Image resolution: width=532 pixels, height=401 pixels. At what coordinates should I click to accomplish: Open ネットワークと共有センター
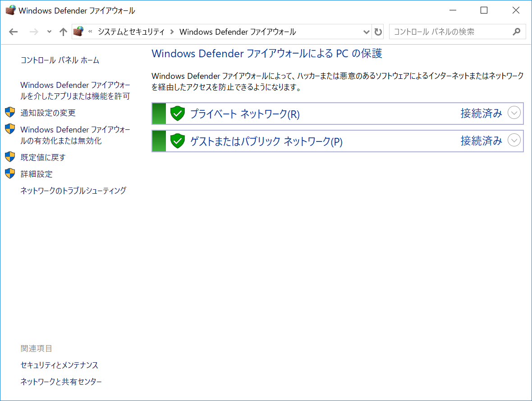pos(61,382)
